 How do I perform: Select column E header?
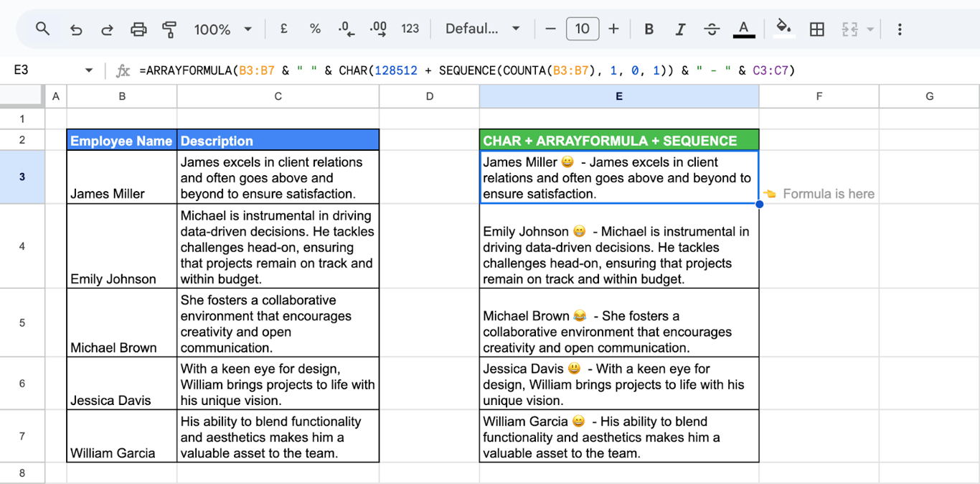pyautogui.click(x=619, y=96)
